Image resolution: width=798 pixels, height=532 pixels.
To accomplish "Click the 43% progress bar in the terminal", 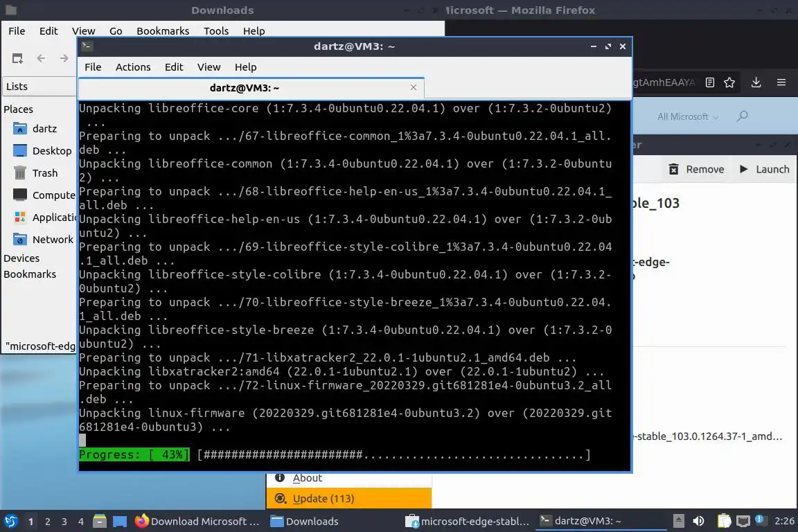I will pos(335,454).
